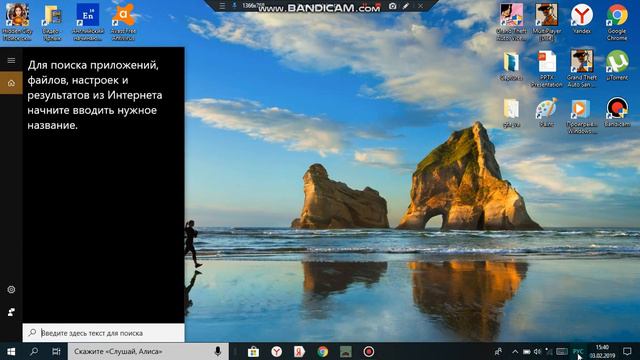
Task: Open the green pinned app on the taskbar
Action: [x=346, y=351]
